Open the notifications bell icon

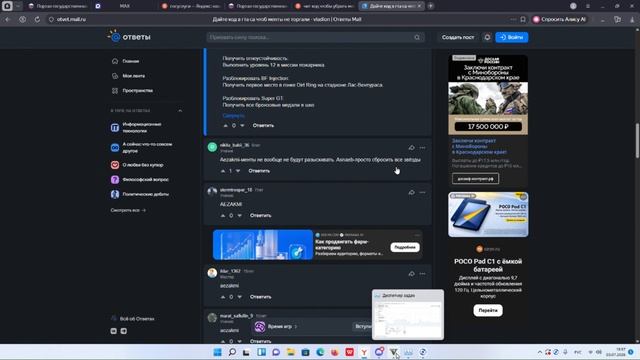pos(487,37)
